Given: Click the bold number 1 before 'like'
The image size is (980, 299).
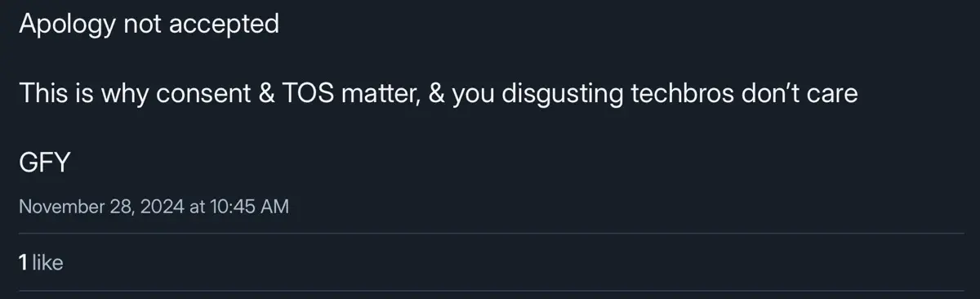Looking at the screenshot, I should [x=23, y=263].
